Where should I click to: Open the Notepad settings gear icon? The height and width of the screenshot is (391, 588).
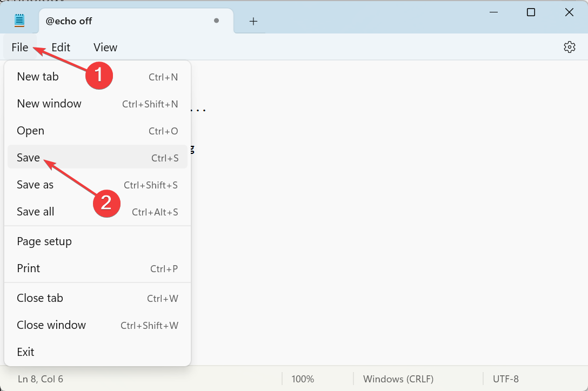point(569,48)
